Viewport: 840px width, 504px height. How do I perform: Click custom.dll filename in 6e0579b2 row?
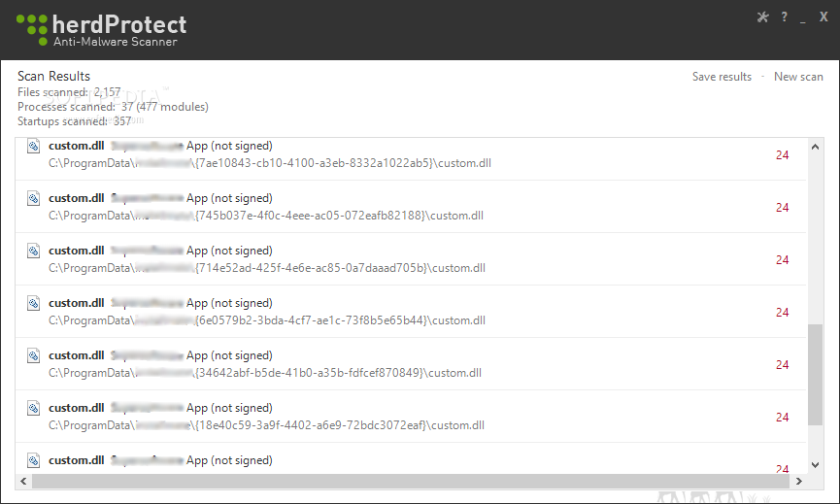point(76,303)
